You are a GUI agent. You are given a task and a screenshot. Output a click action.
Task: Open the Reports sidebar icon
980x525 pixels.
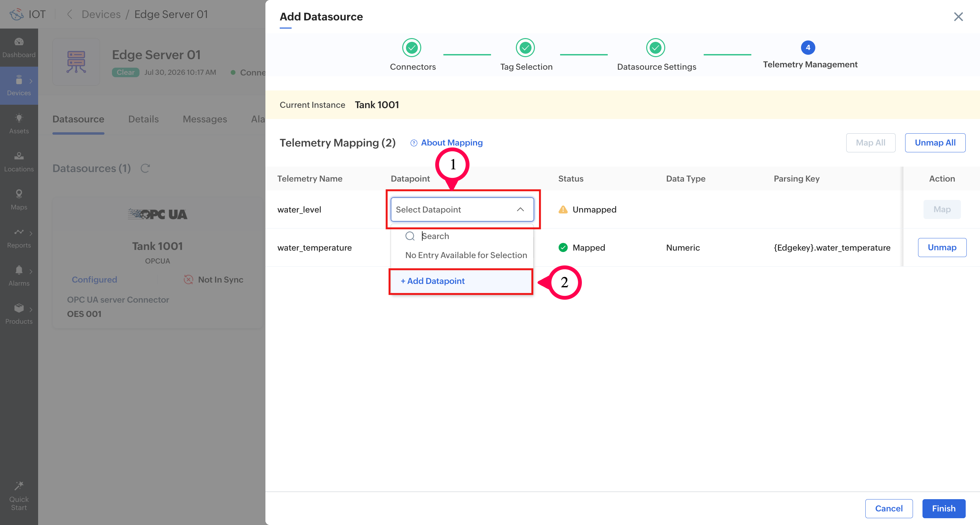point(19,232)
